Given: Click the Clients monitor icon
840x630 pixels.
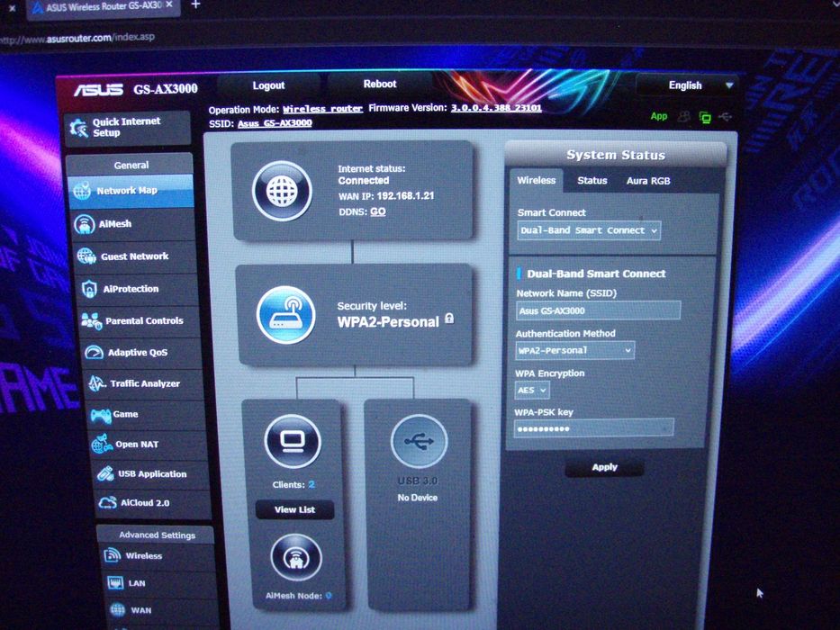Looking at the screenshot, I should point(293,441).
